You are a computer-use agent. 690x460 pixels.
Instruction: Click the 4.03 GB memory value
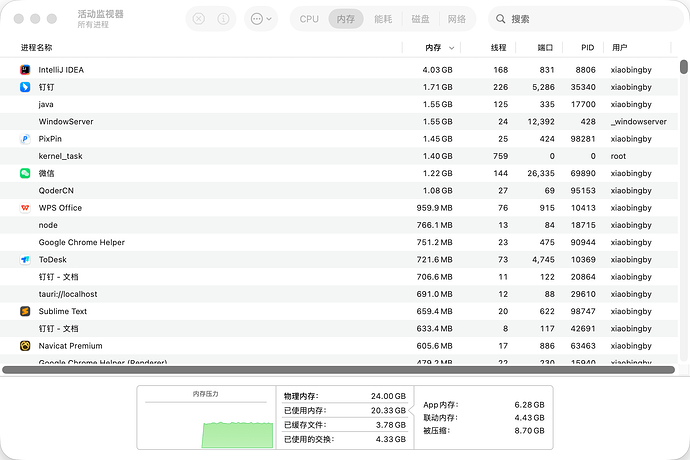[437, 70]
